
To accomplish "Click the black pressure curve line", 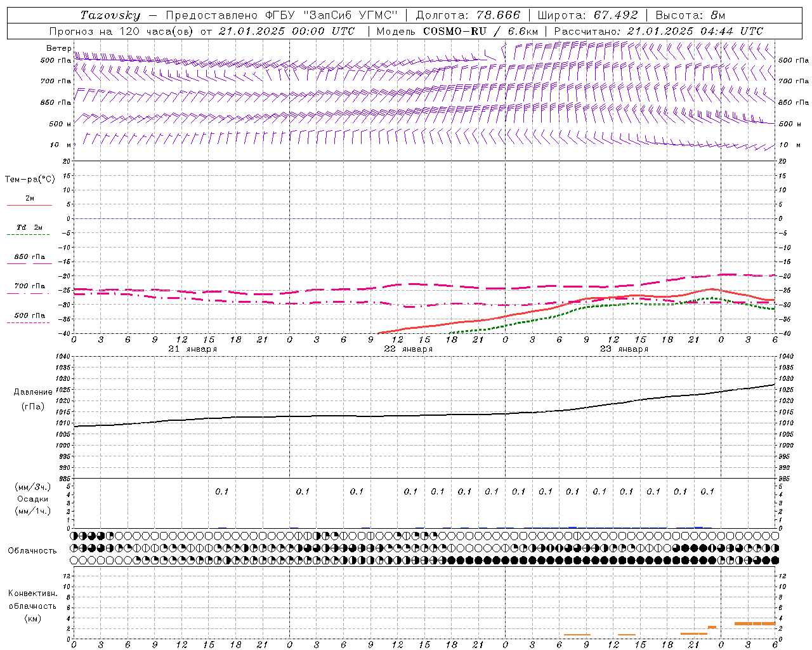I will pos(424,415).
